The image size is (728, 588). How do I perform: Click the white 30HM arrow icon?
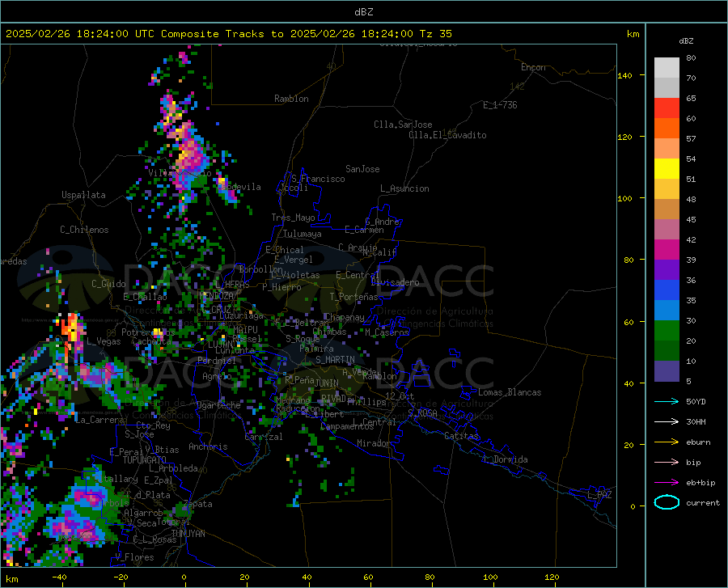click(x=667, y=422)
